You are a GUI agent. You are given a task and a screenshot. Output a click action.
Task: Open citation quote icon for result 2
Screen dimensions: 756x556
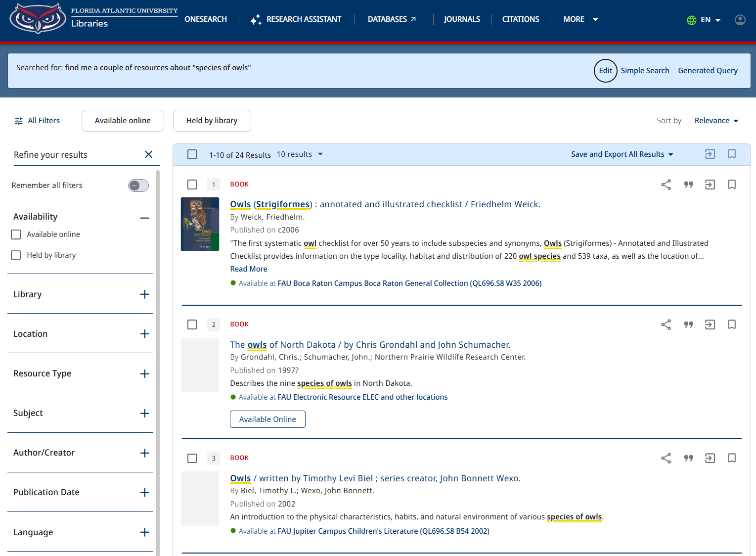coord(688,324)
